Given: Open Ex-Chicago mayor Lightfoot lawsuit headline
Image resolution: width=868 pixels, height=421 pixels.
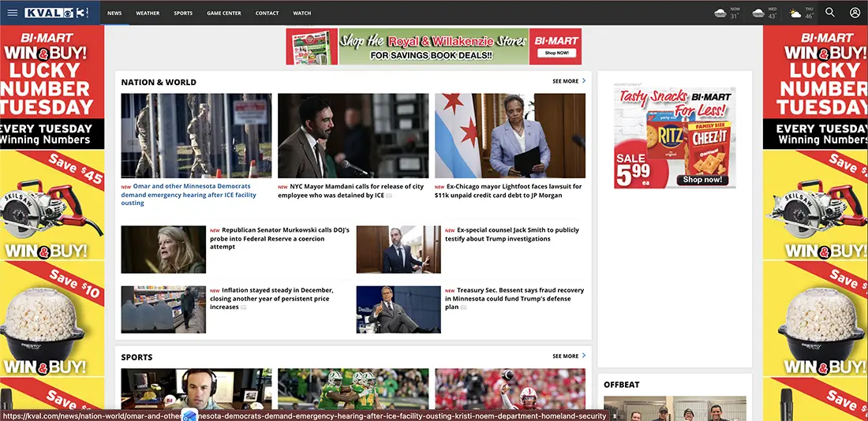Looking at the screenshot, I should click(508, 191).
